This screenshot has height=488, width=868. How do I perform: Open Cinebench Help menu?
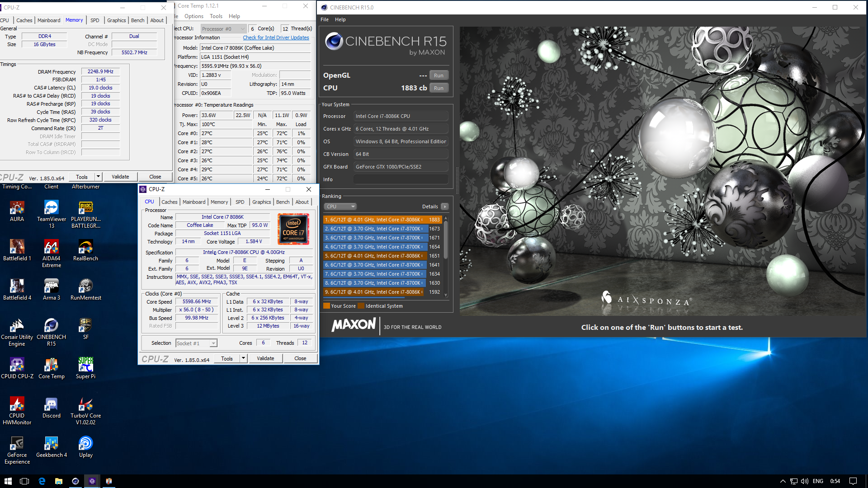pyautogui.click(x=340, y=19)
